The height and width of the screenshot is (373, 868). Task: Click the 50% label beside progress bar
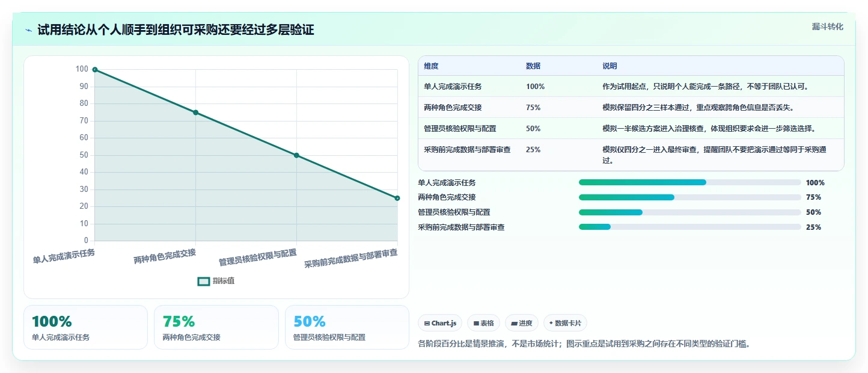[813, 212]
